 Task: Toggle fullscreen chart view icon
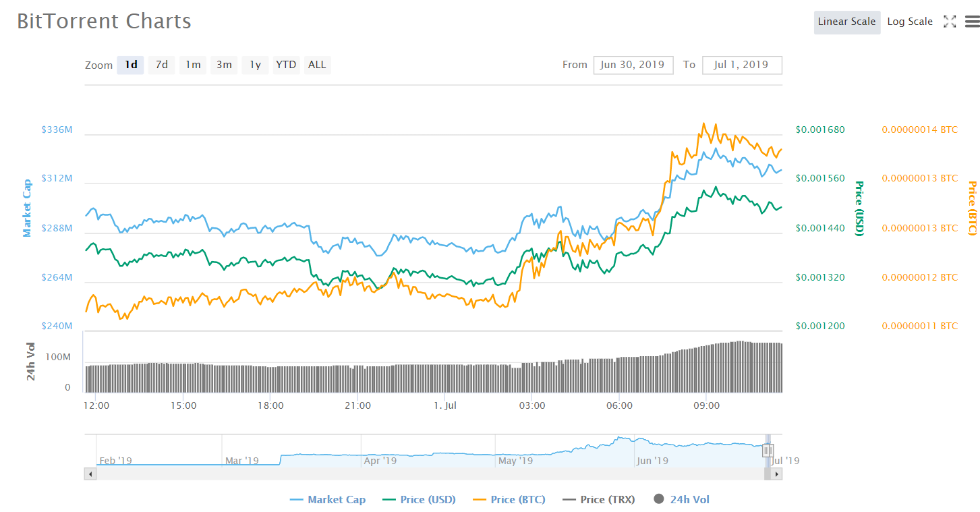coord(950,22)
